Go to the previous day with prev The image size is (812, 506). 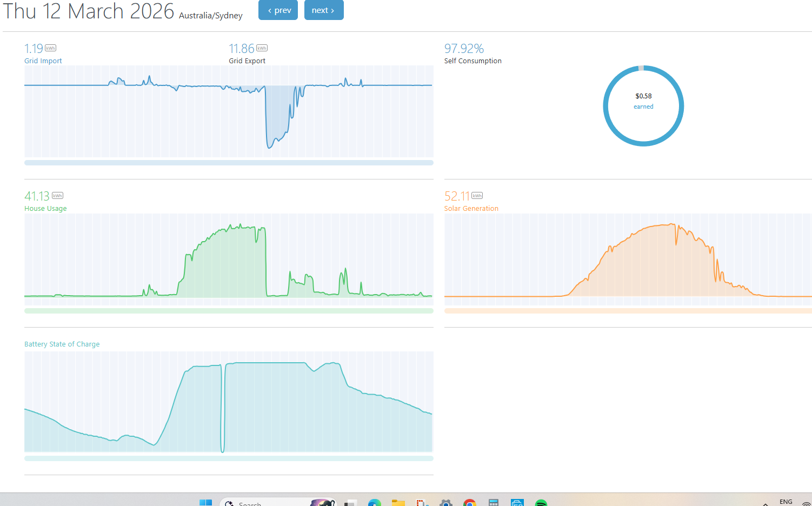(x=278, y=10)
